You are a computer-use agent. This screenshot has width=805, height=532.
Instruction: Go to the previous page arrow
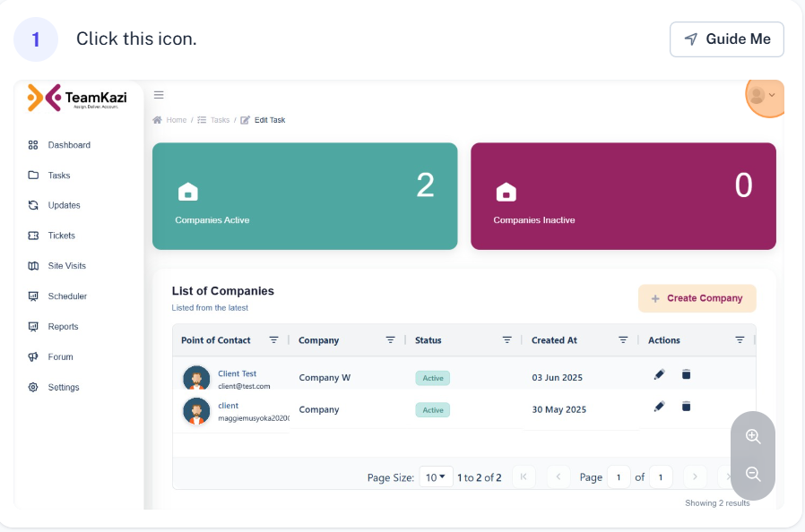558,476
